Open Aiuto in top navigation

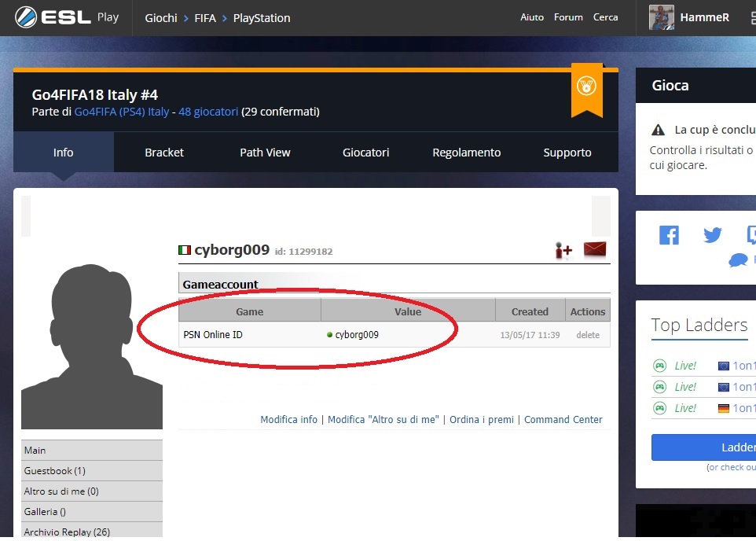coord(532,17)
